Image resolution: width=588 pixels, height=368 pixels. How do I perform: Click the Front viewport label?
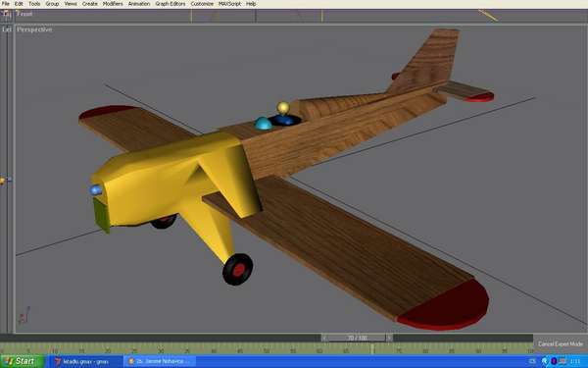[x=24, y=14]
